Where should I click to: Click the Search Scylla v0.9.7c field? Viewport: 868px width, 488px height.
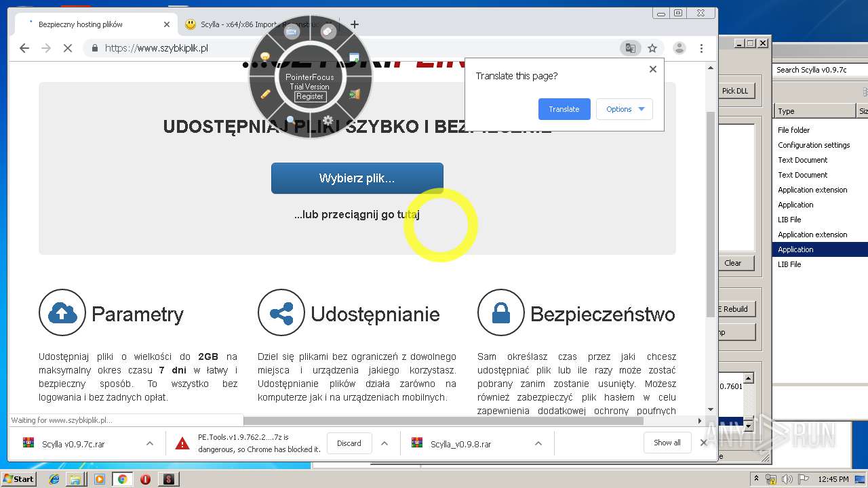tap(821, 70)
